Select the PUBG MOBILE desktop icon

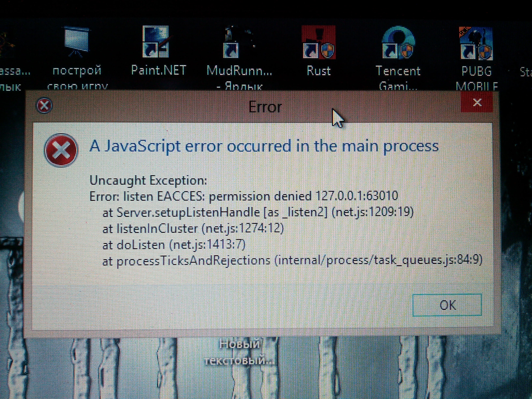point(476,43)
